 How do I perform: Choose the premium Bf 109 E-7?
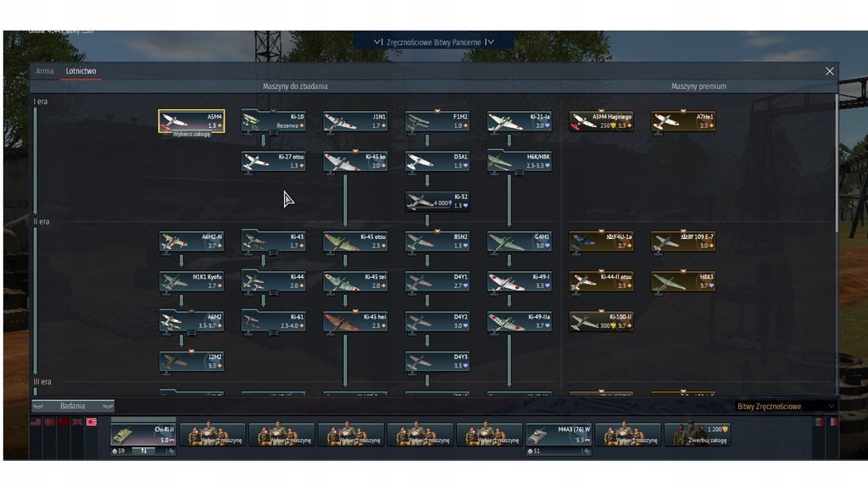point(683,241)
